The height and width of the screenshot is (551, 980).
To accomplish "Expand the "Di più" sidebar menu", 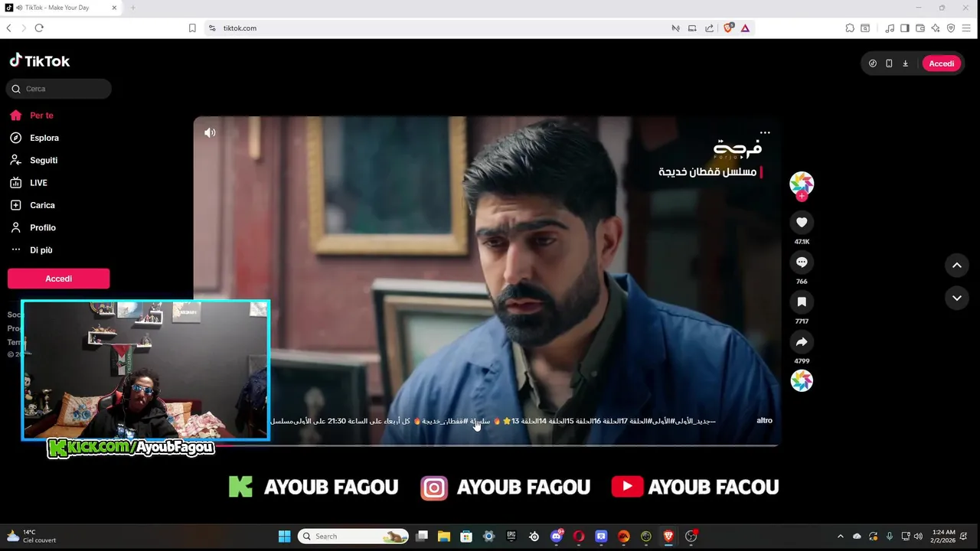I will coord(41,250).
